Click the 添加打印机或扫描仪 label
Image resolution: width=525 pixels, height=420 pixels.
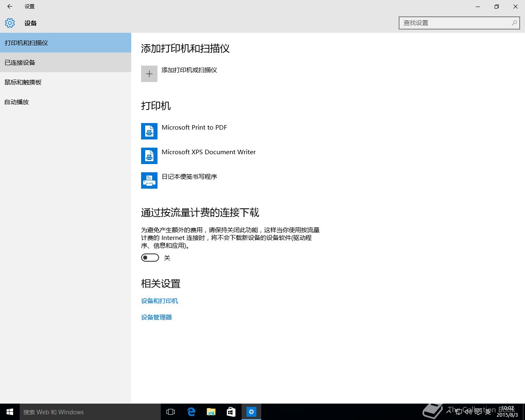point(189,70)
